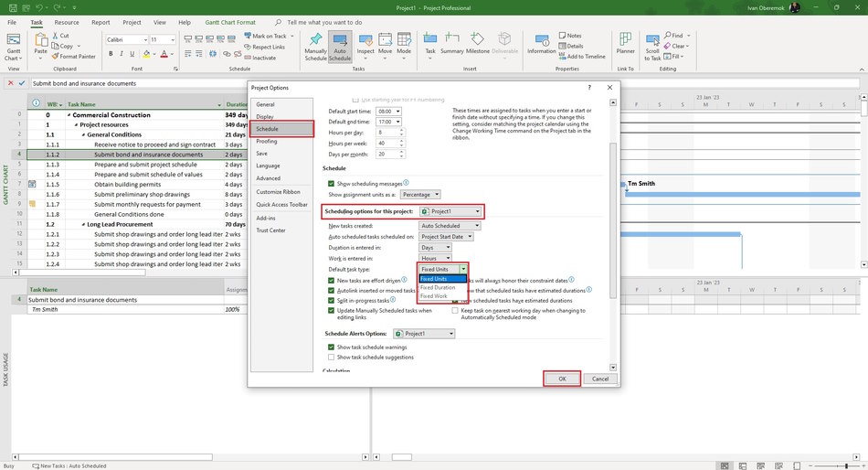Viewport: 868px width, 470px height.
Task: Open the Mode tool
Action: coord(404,47)
